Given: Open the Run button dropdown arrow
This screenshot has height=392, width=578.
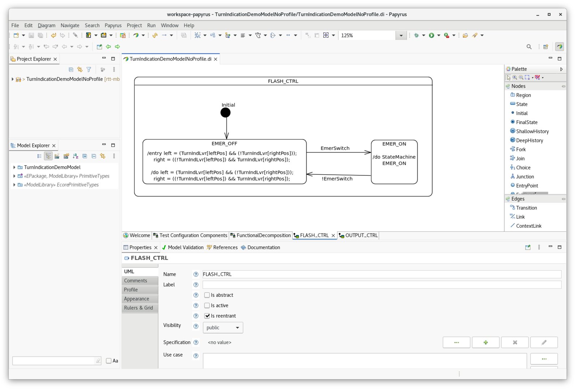Looking at the screenshot, I should tap(439, 35).
